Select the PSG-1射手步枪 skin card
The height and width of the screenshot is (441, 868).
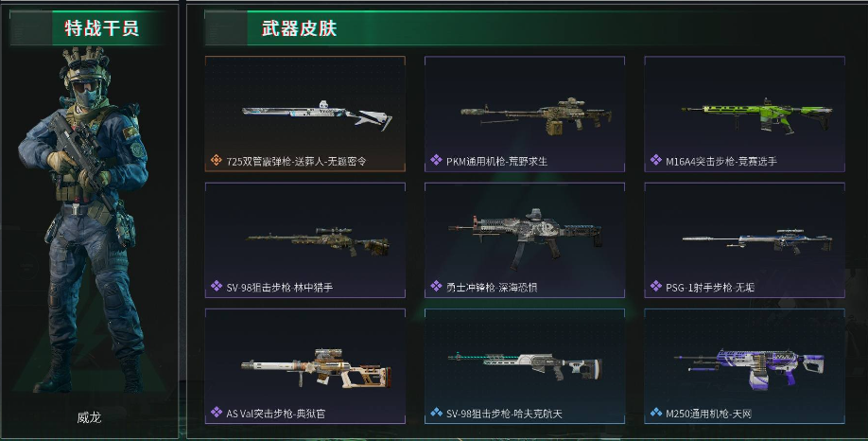coord(744,239)
